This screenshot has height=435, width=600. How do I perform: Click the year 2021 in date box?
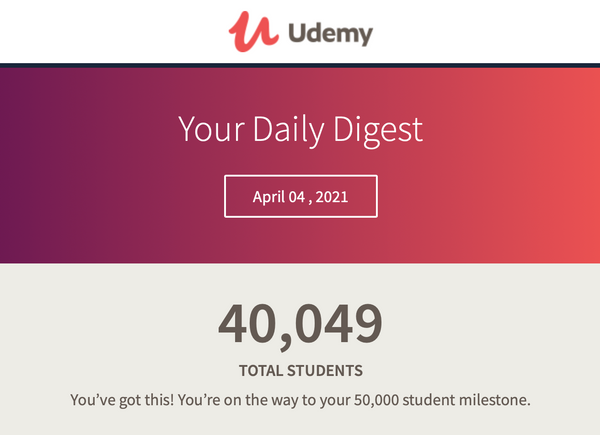(x=332, y=197)
